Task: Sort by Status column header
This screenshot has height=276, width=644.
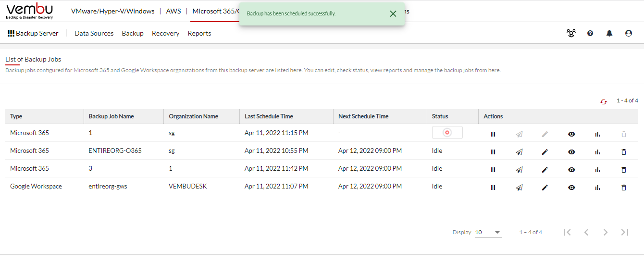Action: tap(440, 116)
